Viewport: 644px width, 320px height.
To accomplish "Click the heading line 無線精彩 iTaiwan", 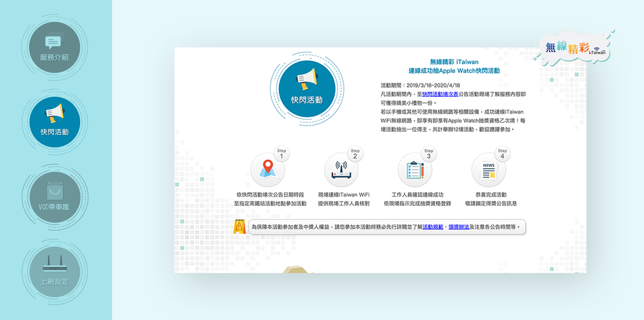I will [454, 62].
